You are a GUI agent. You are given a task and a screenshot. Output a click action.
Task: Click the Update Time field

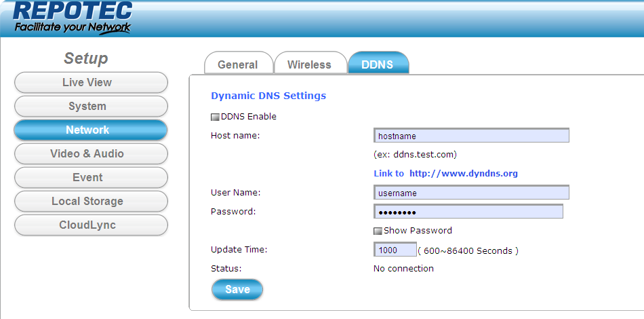click(x=395, y=250)
